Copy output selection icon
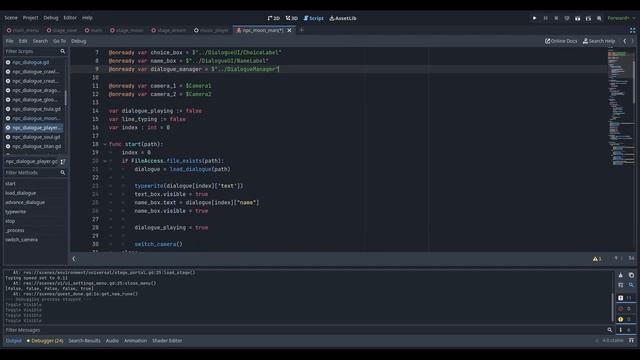 click(631, 275)
